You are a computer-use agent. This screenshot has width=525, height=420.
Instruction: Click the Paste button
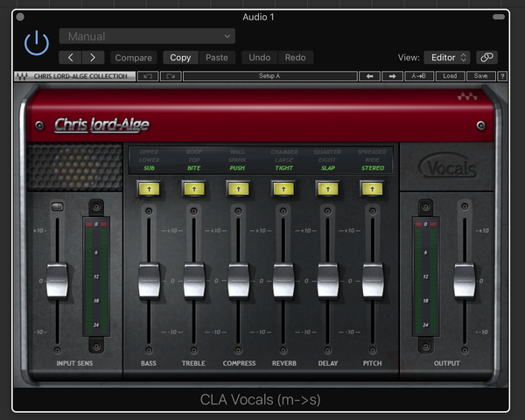coord(216,58)
